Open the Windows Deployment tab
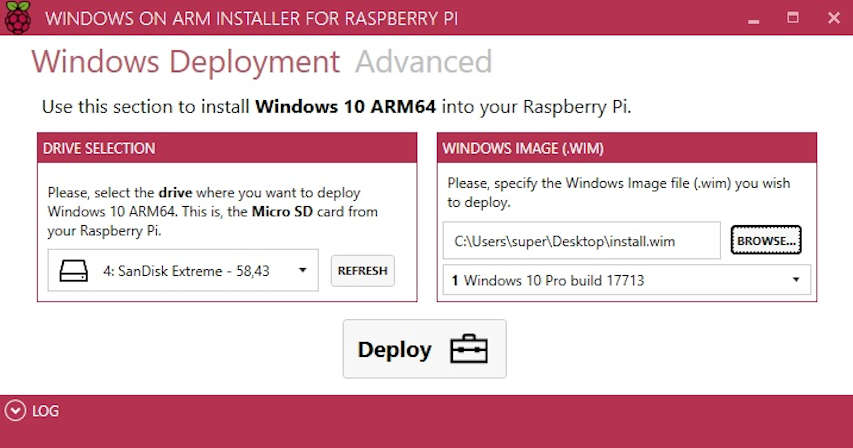Viewport: 853px width, 448px height. point(186,62)
